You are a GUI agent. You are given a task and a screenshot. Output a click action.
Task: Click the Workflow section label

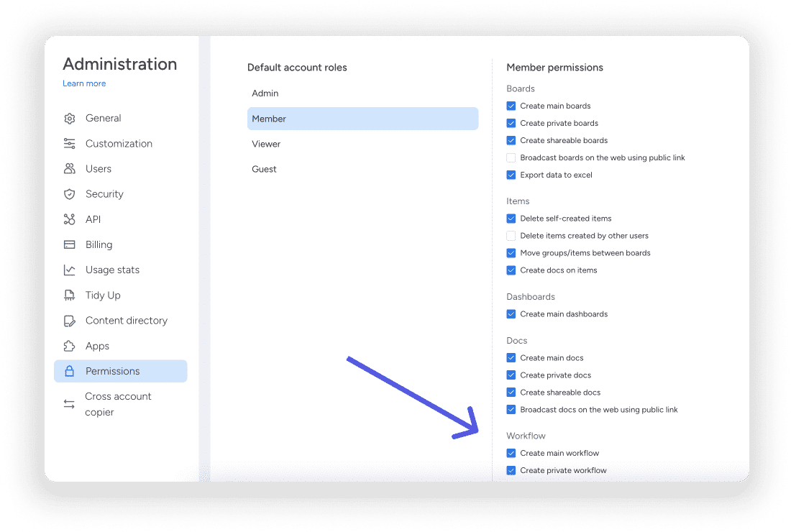(x=526, y=436)
